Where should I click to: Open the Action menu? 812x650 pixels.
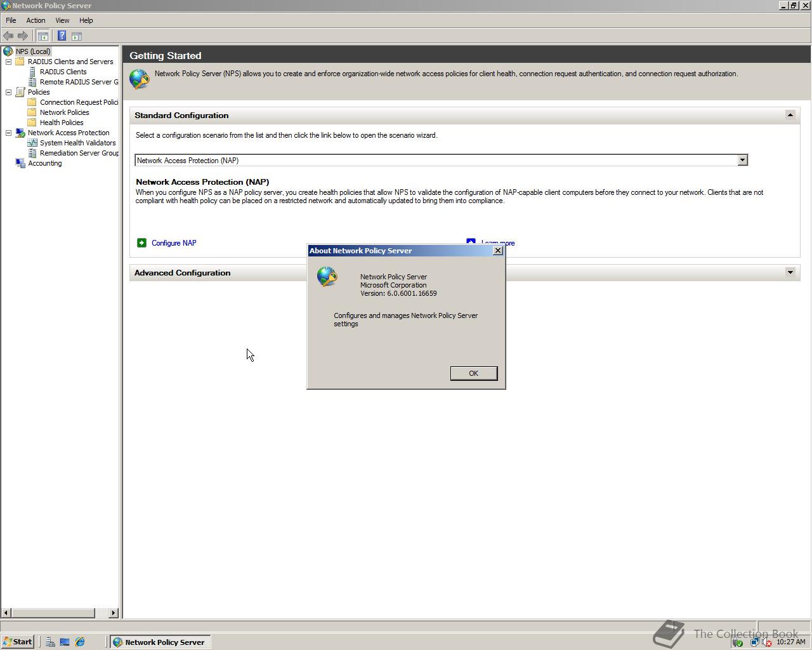pyautogui.click(x=36, y=20)
